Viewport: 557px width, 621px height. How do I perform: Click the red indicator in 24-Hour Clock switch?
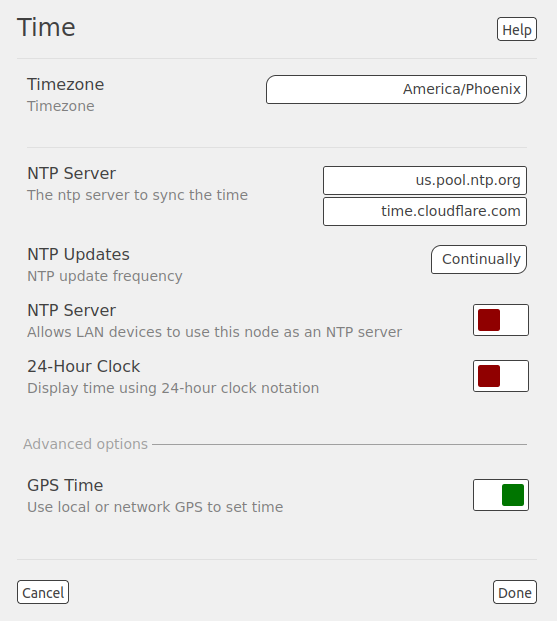[x=489, y=376]
